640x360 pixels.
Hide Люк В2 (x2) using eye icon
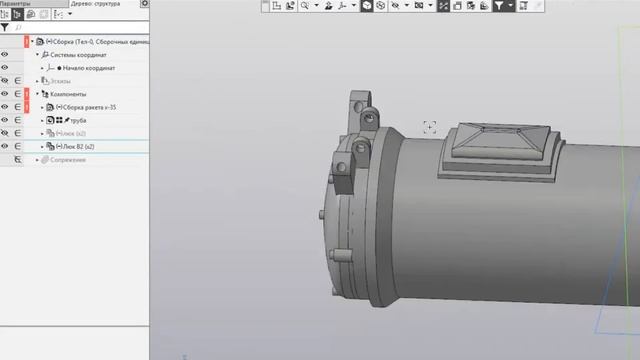pos(4,146)
